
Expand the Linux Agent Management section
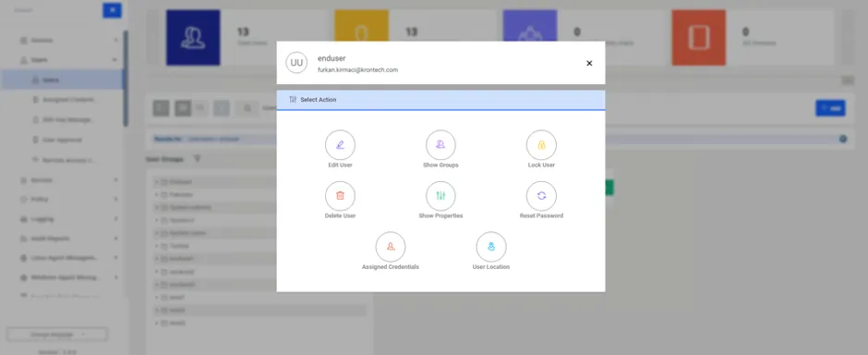point(115,258)
